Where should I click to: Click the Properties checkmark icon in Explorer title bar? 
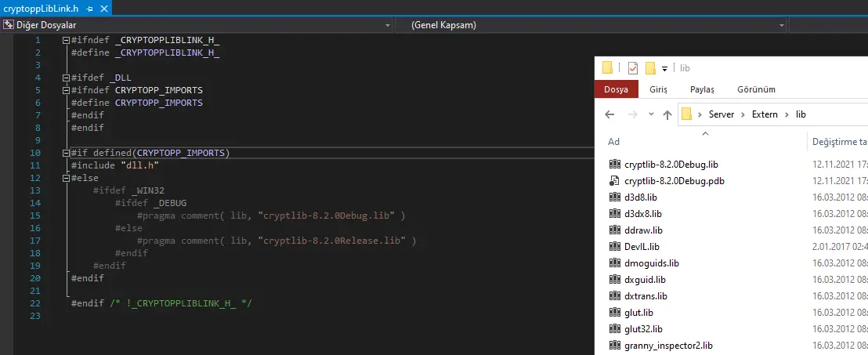(633, 68)
